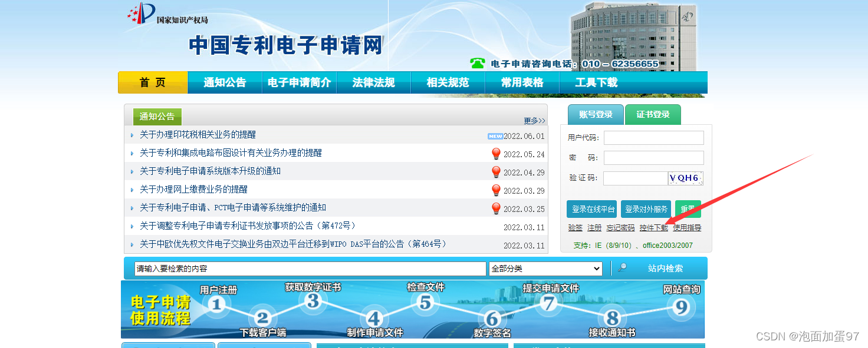Click step 9 网站查询 circle

(x=681, y=306)
